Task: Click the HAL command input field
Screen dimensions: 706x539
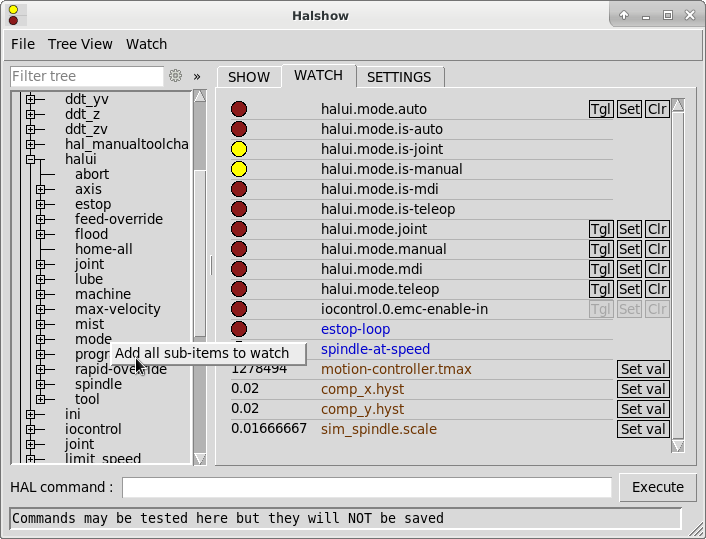Action: (366, 487)
